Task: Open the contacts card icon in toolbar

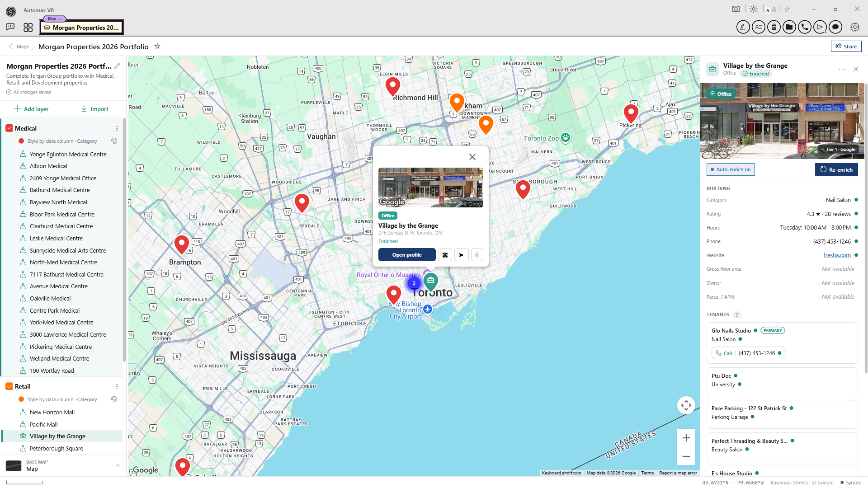Action: click(758, 27)
